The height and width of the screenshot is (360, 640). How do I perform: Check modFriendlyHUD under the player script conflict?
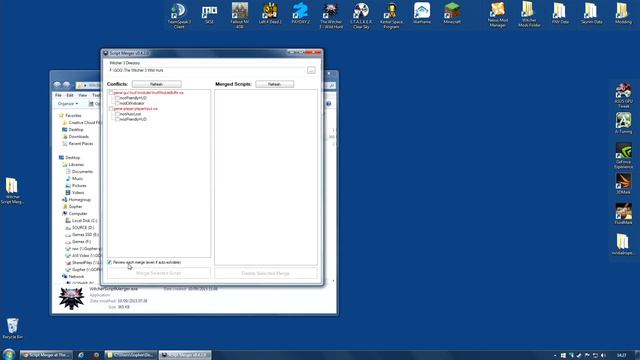[117, 120]
